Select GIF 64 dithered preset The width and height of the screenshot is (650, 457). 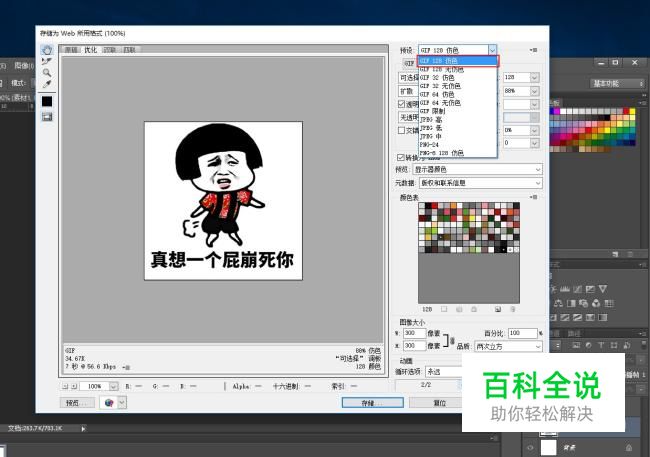(x=457, y=95)
